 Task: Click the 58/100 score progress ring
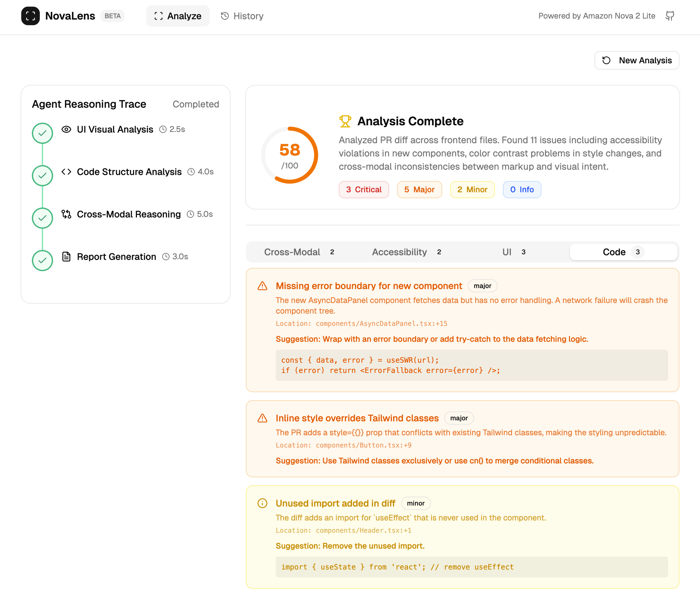[x=290, y=155]
